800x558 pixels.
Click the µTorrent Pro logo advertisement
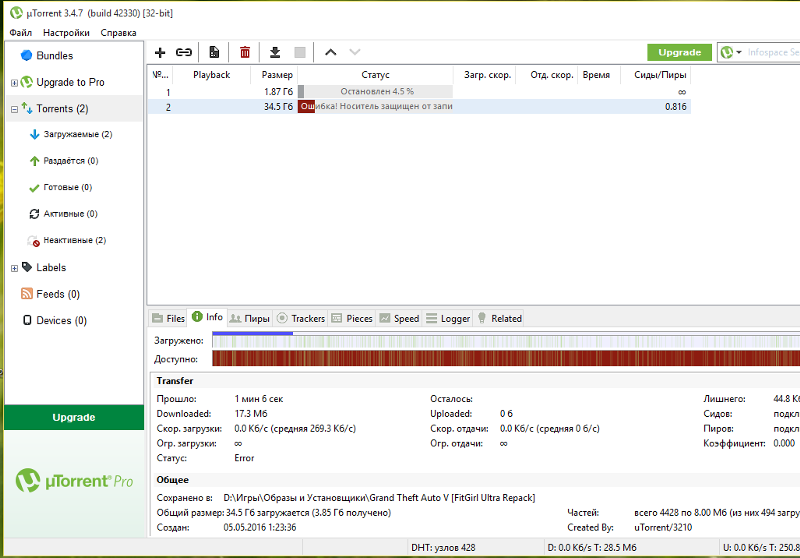click(74, 481)
